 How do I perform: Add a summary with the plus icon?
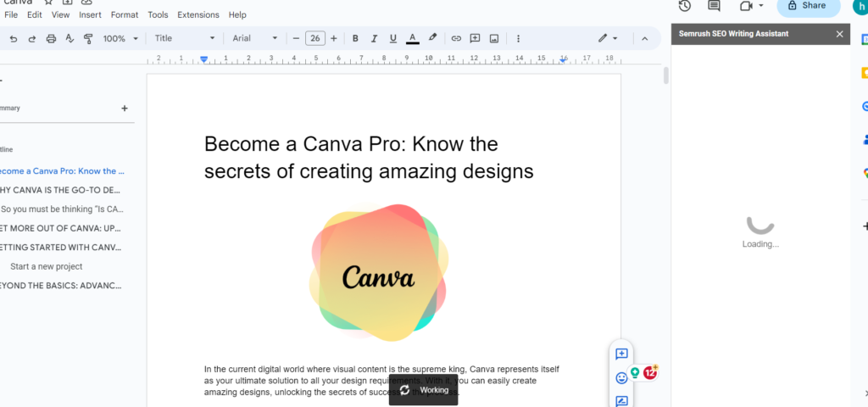[125, 109]
